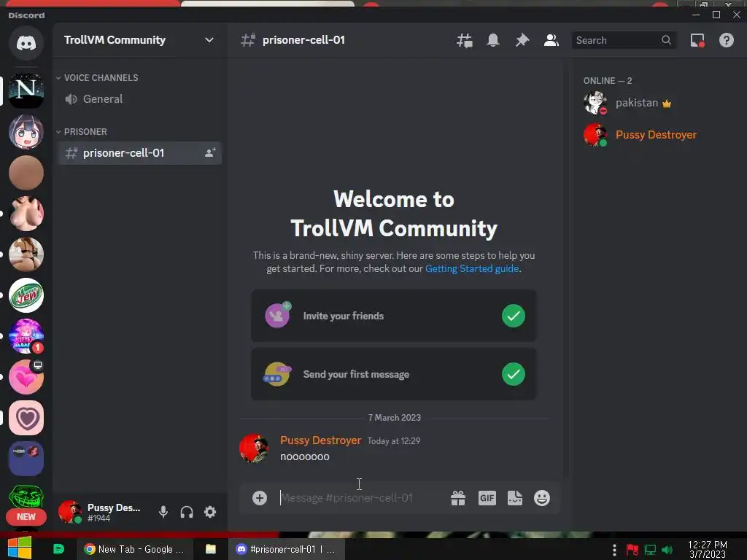Image resolution: width=747 pixels, height=560 pixels.
Task: Click the plus attachment button
Action: (x=260, y=498)
